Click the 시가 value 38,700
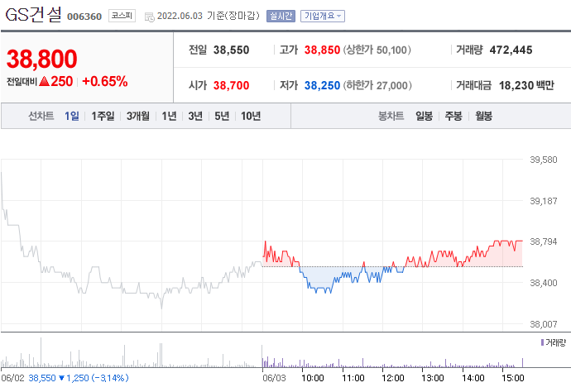Viewport: 571px width, 392px height. (x=231, y=85)
